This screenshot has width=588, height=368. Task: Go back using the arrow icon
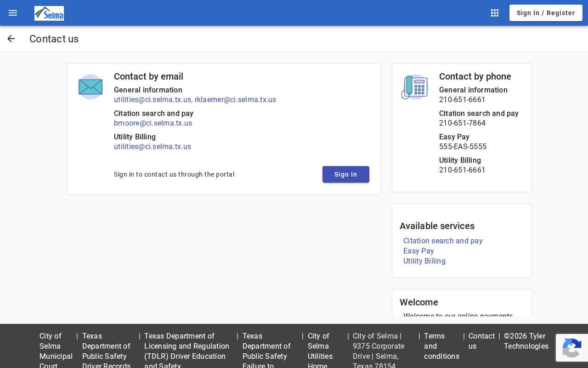(x=11, y=39)
